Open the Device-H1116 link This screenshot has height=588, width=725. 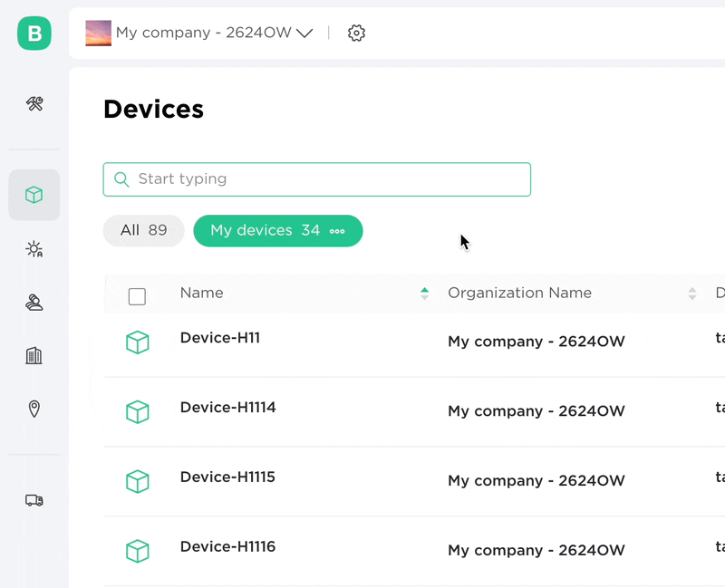click(x=227, y=546)
